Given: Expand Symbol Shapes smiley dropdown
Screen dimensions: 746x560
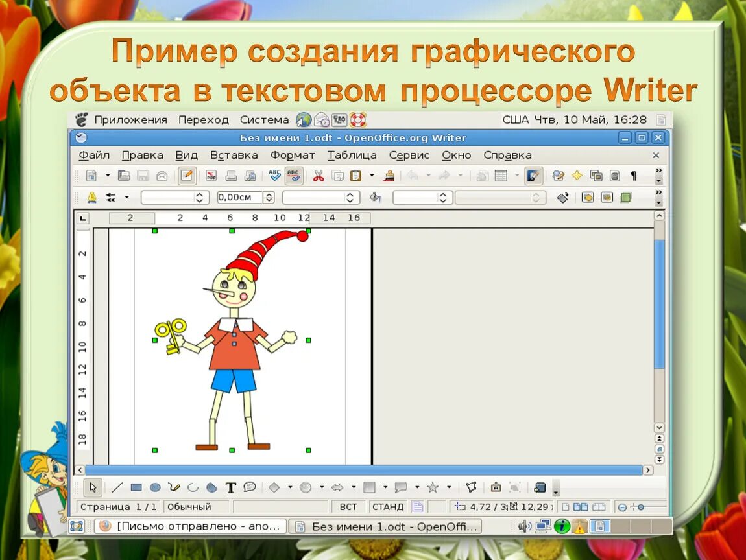Looking at the screenshot, I should (322, 487).
